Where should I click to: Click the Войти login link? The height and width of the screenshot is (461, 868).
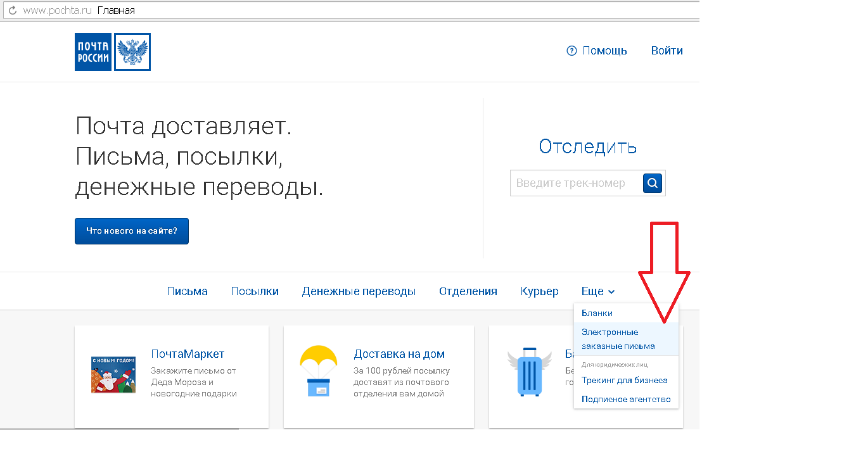(x=667, y=51)
